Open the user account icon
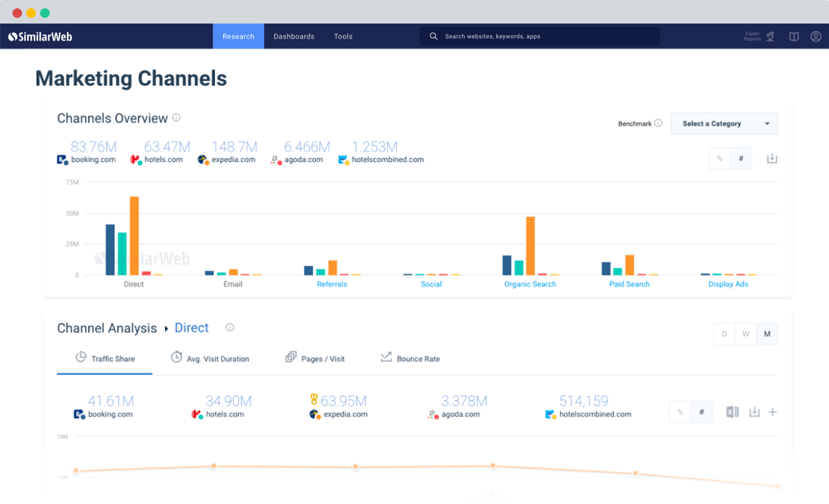The image size is (829, 504). pos(816,37)
